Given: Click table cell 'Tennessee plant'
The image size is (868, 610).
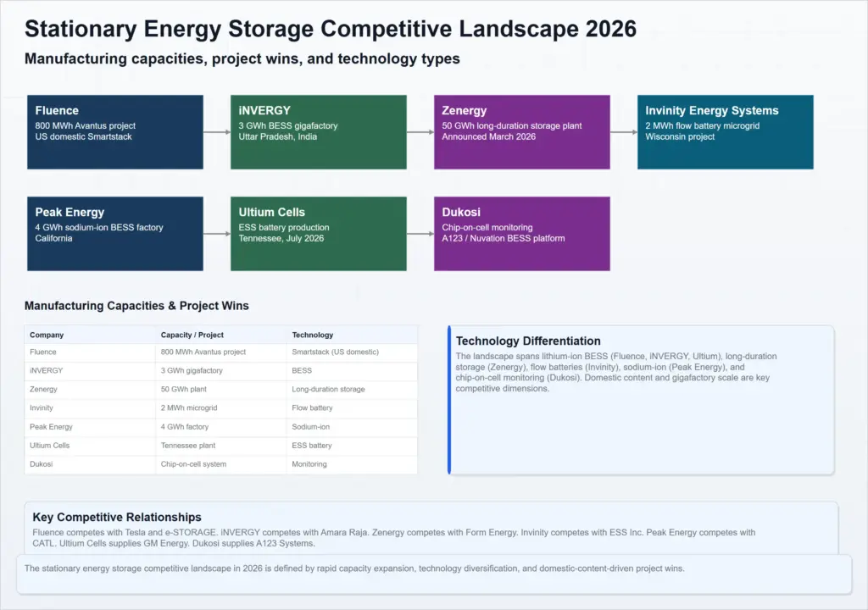Looking at the screenshot, I should click(x=221, y=446).
